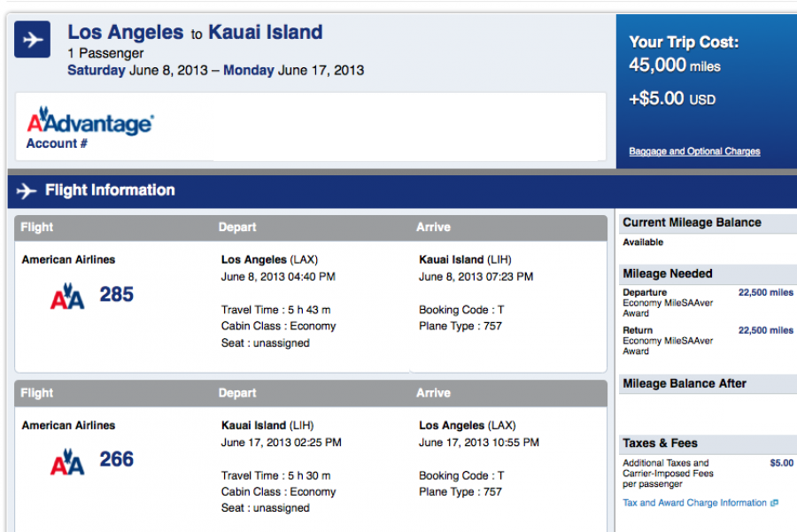797x532 pixels.
Task: Click the Current Mileage Balance heading
Action: (x=692, y=223)
